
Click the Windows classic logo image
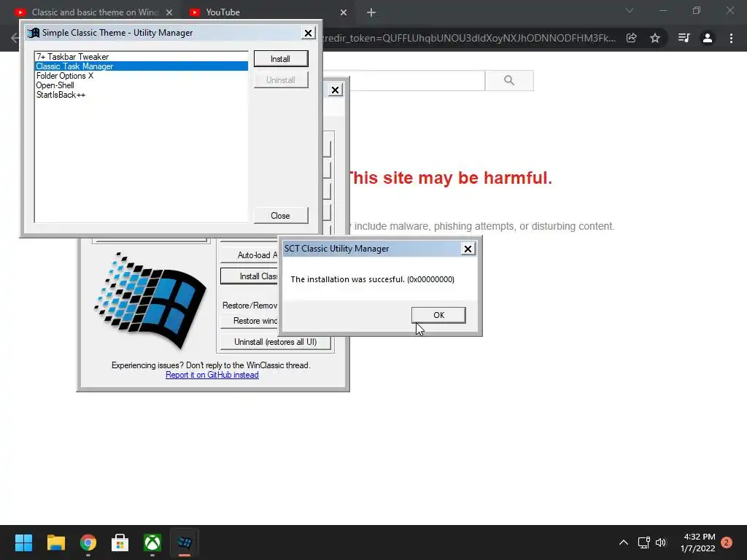coord(150,300)
